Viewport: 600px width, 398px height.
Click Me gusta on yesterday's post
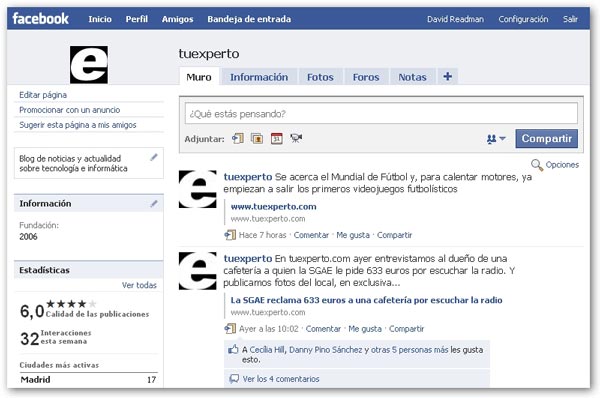365,329
